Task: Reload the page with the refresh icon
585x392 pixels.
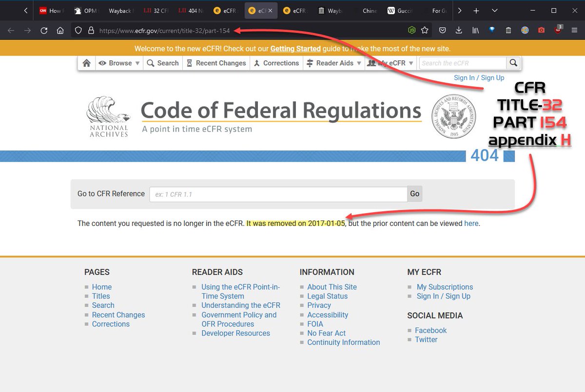Action: (44, 30)
